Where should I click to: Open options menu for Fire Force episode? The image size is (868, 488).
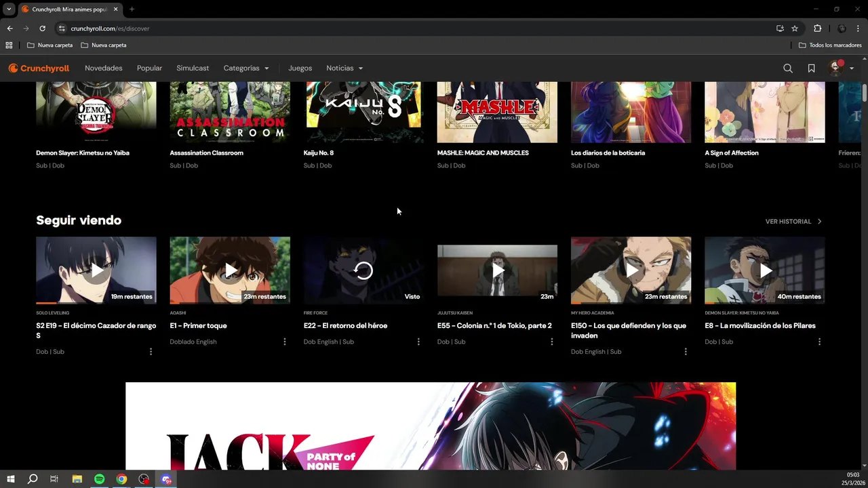point(418,342)
